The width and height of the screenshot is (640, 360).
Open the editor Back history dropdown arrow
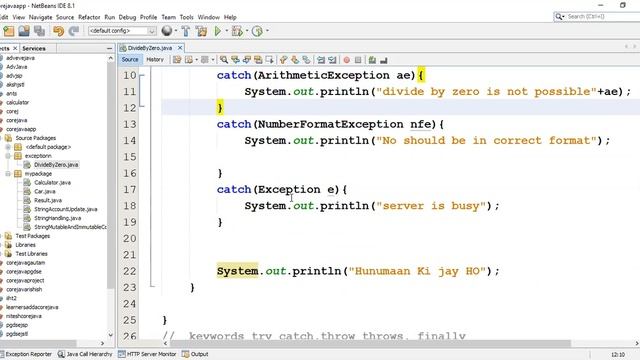tap(196, 60)
